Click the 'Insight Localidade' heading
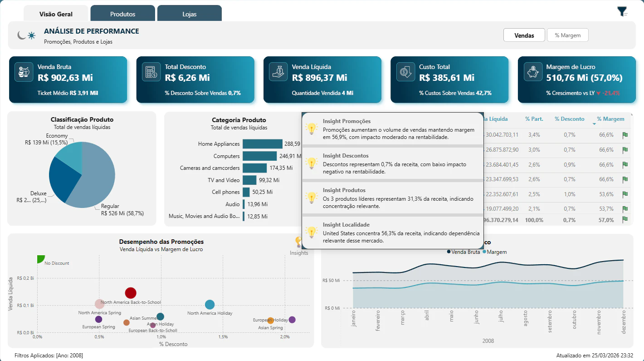Image resolution: width=644 pixels, height=361 pixels. pyautogui.click(x=346, y=225)
